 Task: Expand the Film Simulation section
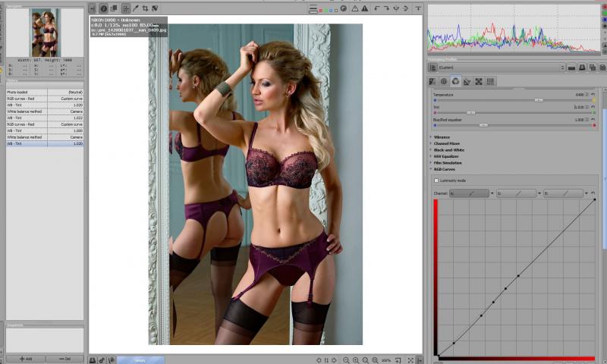point(447,163)
